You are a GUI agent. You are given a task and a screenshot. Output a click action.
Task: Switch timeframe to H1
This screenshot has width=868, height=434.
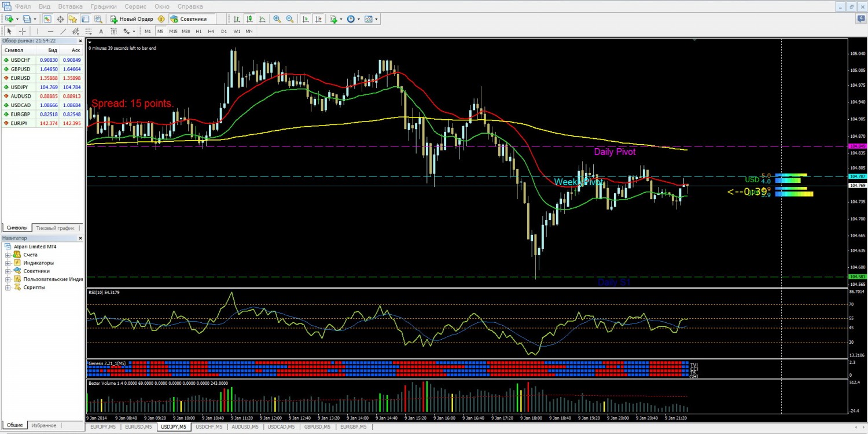click(198, 31)
